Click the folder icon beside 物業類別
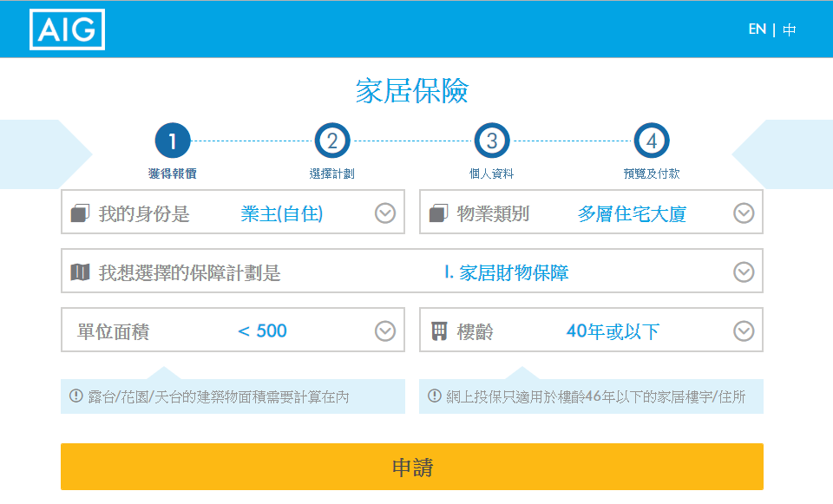This screenshot has height=504, width=833. (x=438, y=211)
